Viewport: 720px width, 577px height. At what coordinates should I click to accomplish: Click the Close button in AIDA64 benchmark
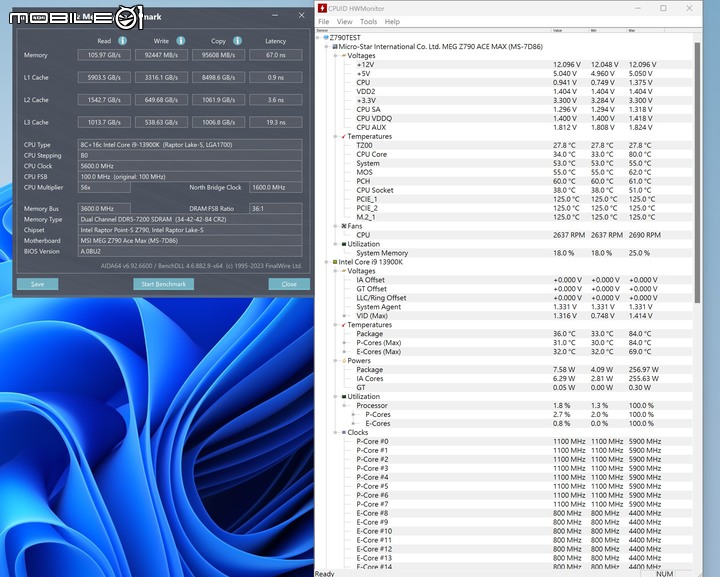[289, 284]
